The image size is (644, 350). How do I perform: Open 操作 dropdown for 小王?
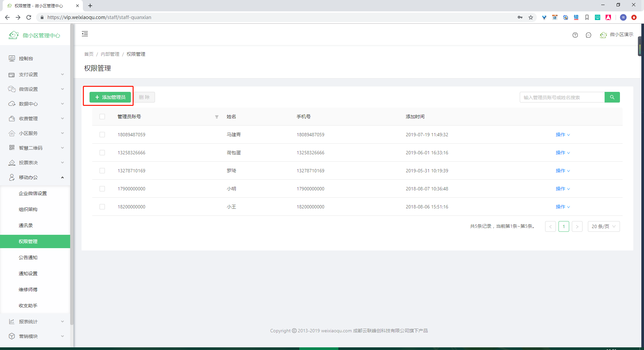tap(563, 207)
